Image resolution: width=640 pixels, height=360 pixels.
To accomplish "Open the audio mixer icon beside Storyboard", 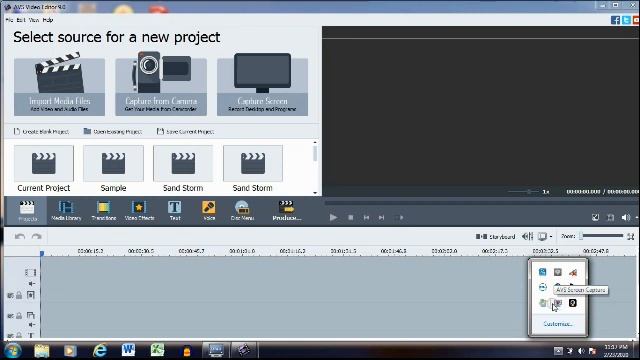I will click(x=527, y=236).
